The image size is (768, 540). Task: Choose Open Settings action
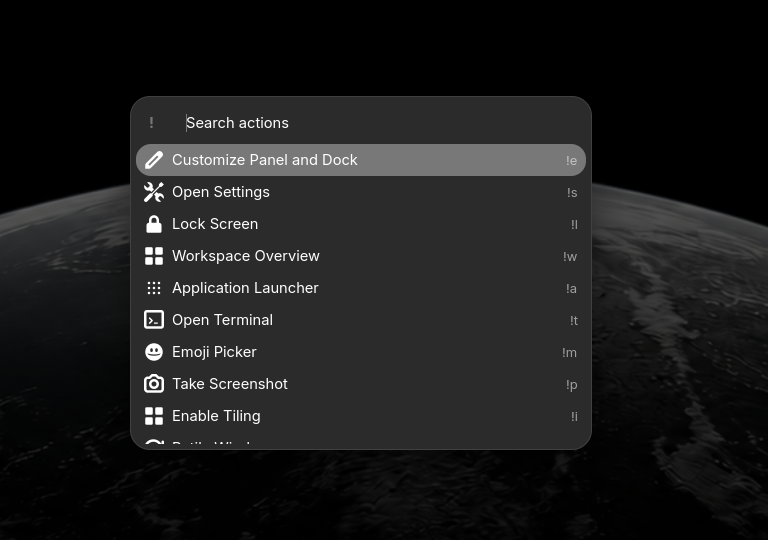pyautogui.click(x=361, y=192)
